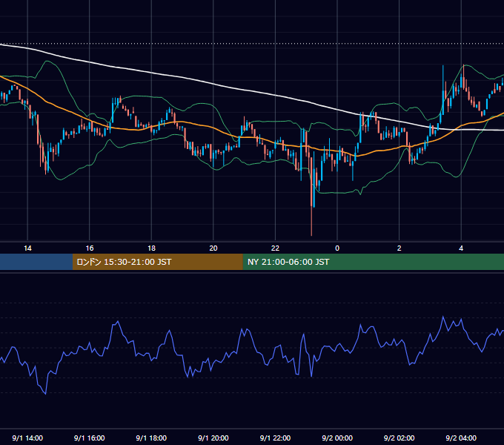Click the 9/1 14:00 label on oscillator axis
This screenshot has width=504, height=445.
click(x=27, y=438)
